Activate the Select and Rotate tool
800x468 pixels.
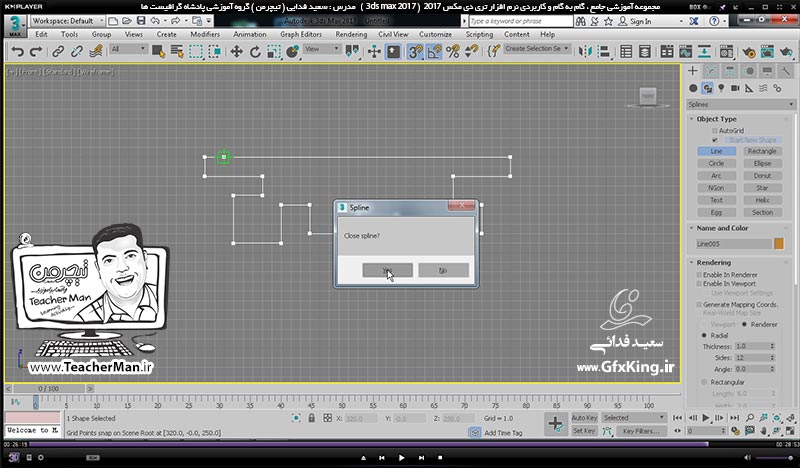coord(255,52)
